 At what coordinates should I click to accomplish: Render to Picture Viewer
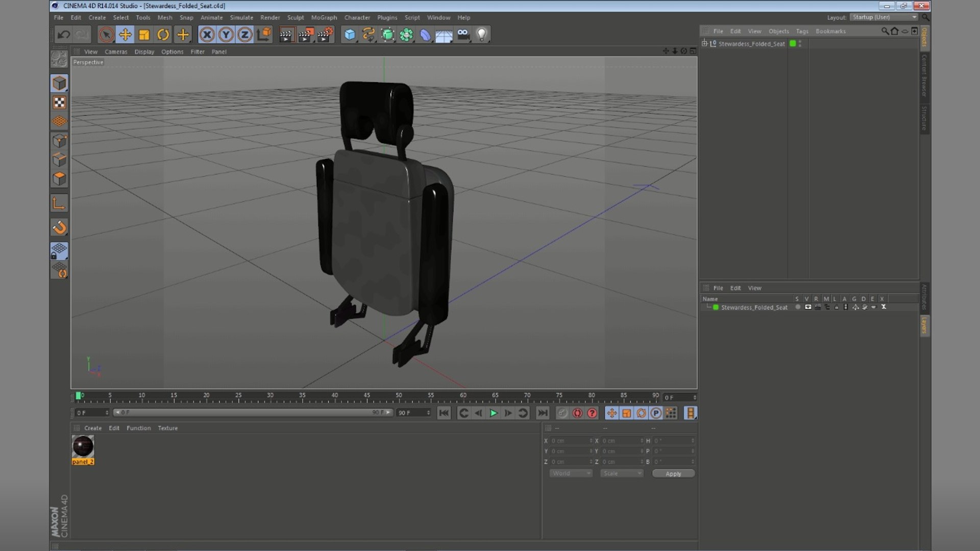pyautogui.click(x=306, y=35)
